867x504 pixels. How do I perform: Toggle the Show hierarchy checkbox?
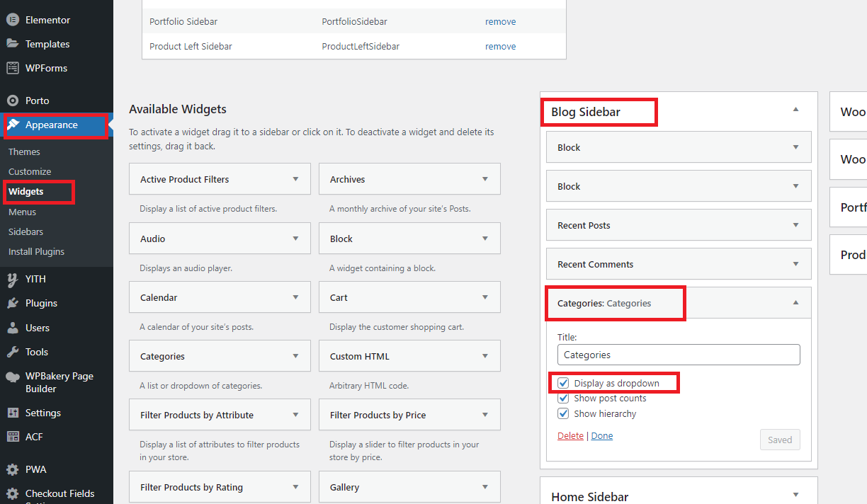[564, 413]
